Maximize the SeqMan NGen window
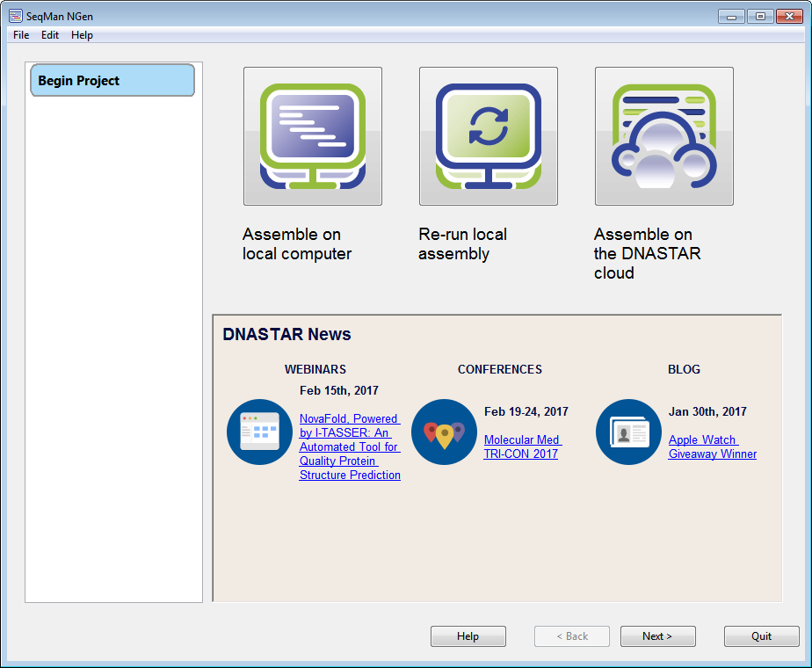The width and height of the screenshot is (812, 668). coord(760,17)
